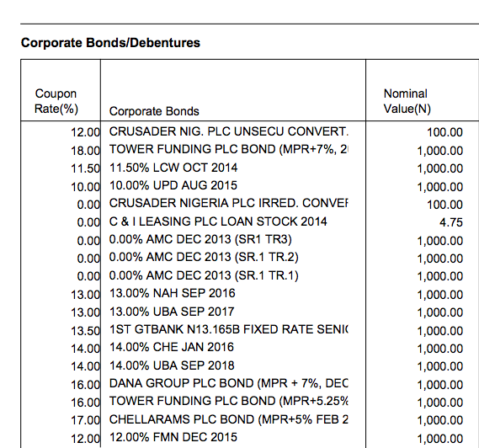Click the 4.75 nominal value cell

coord(451,222)
